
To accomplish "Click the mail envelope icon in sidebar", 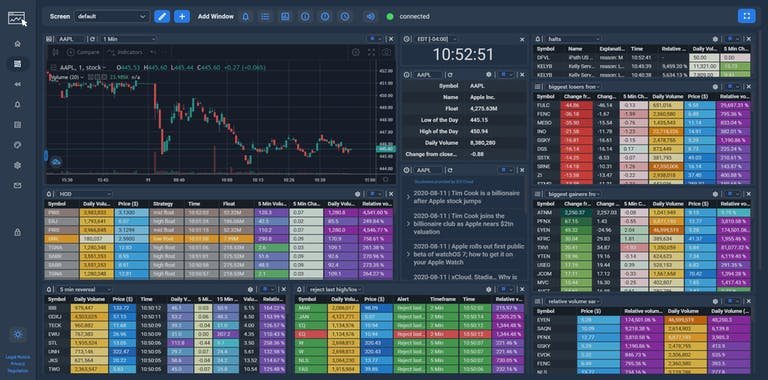I will tap(18, 186).
